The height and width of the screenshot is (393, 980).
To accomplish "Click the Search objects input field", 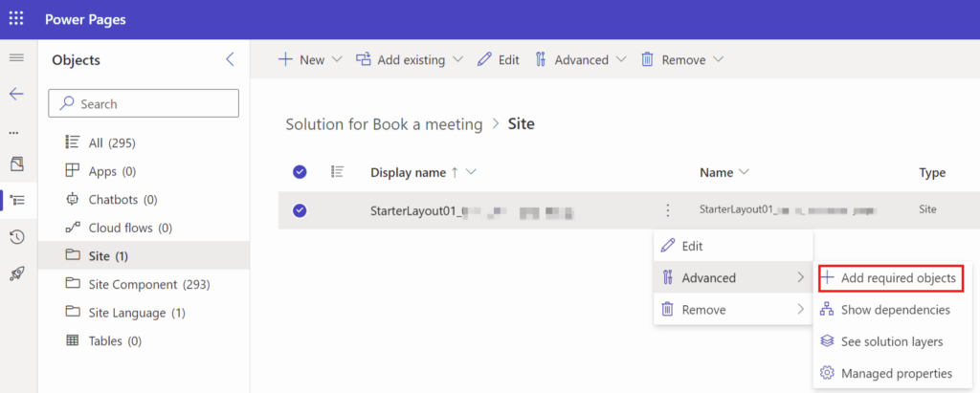I will point(144,103).
